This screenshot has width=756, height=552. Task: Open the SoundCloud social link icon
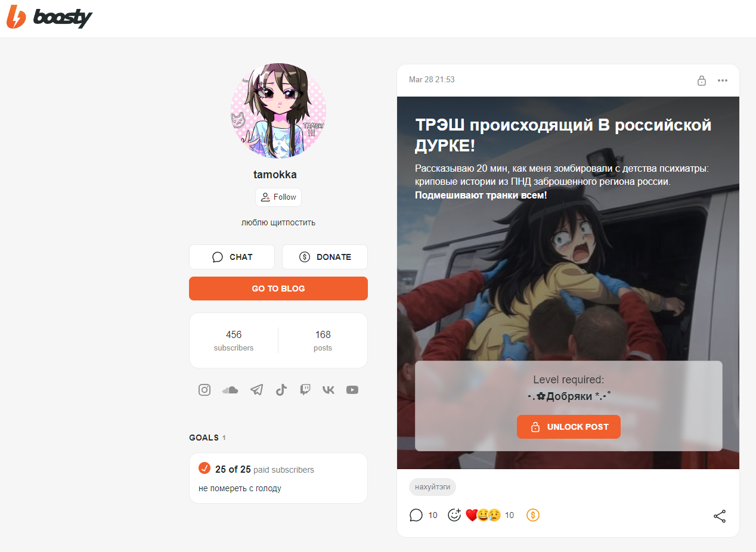[230, 390]
